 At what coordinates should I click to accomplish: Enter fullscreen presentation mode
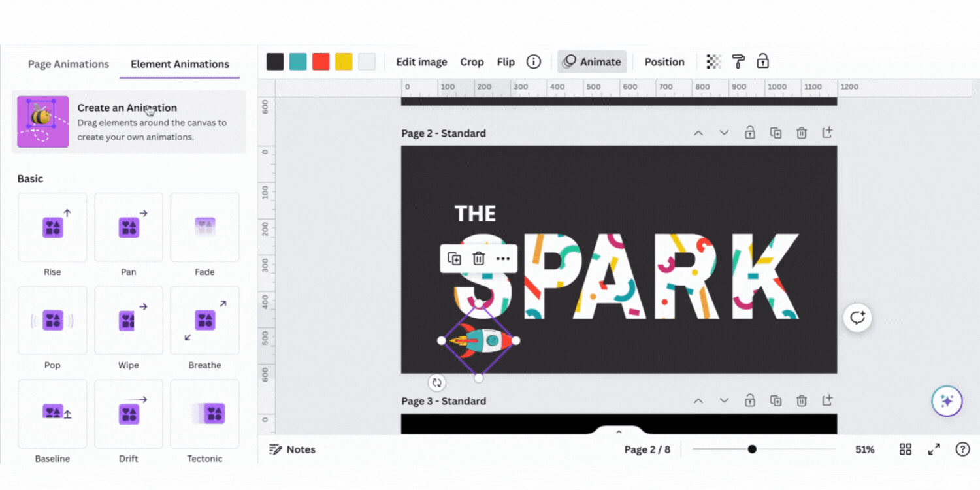tap(934, 449)
